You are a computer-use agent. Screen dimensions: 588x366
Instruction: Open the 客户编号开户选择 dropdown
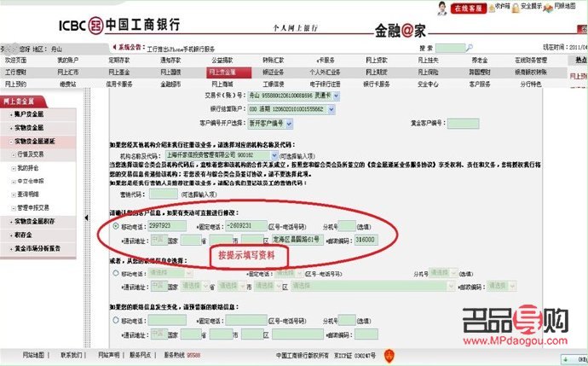pos(289,124)
